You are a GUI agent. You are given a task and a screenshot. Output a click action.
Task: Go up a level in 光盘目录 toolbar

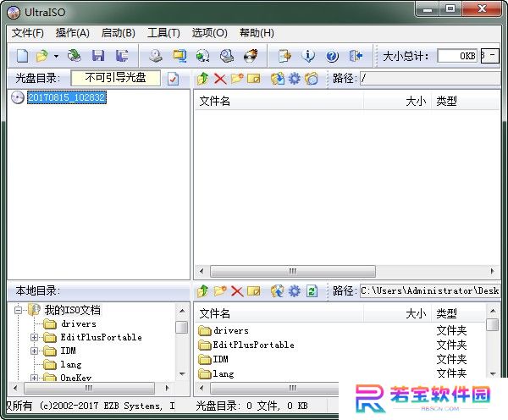click(x=203, y=79)
